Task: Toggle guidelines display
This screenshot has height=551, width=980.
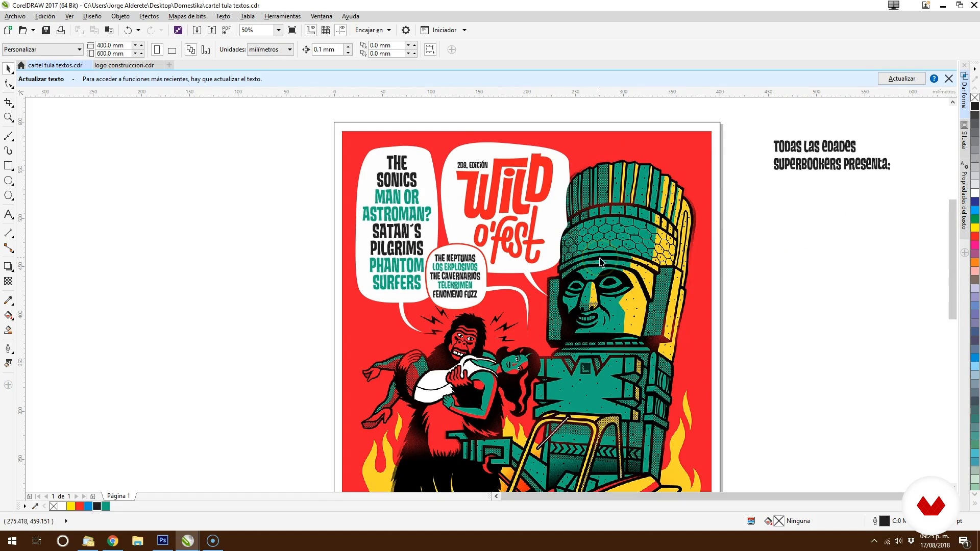Action: click(x=340, y=30)
